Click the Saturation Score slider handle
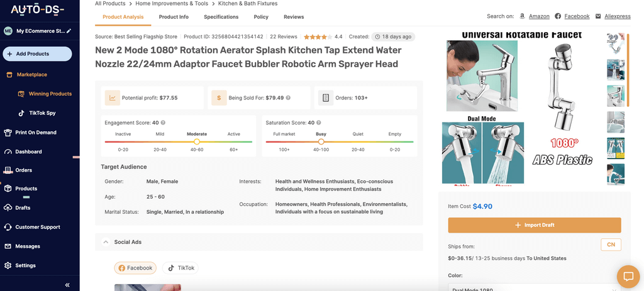This screenshot has height=291, width=644. 321,141
